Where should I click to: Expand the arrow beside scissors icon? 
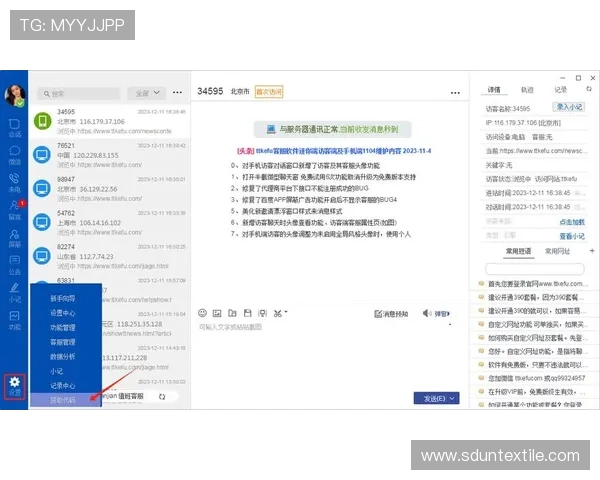(285, 312)
